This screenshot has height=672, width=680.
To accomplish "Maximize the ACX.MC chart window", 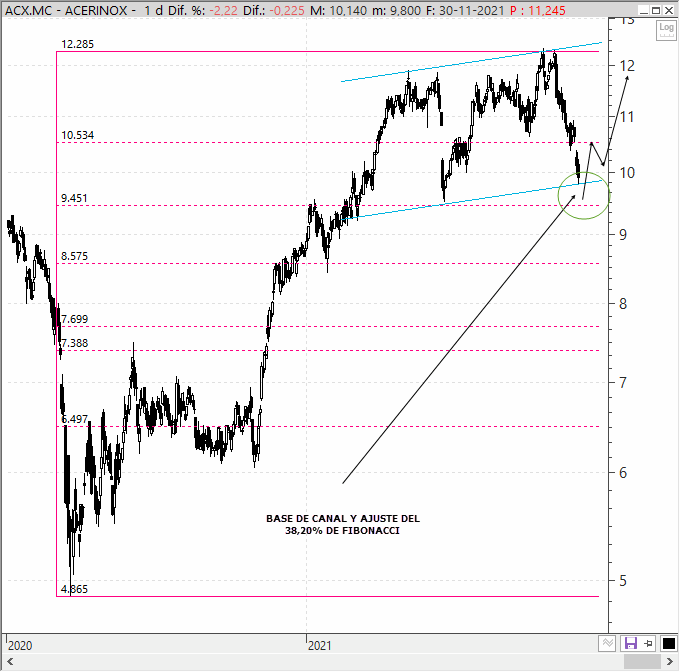I will pyautogui.click(x=656, y=10).
